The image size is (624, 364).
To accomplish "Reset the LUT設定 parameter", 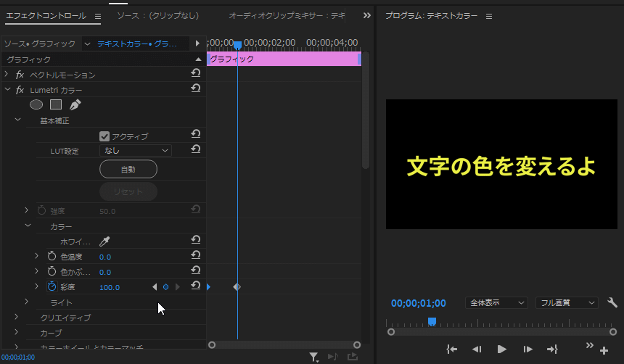I will 195,149.
